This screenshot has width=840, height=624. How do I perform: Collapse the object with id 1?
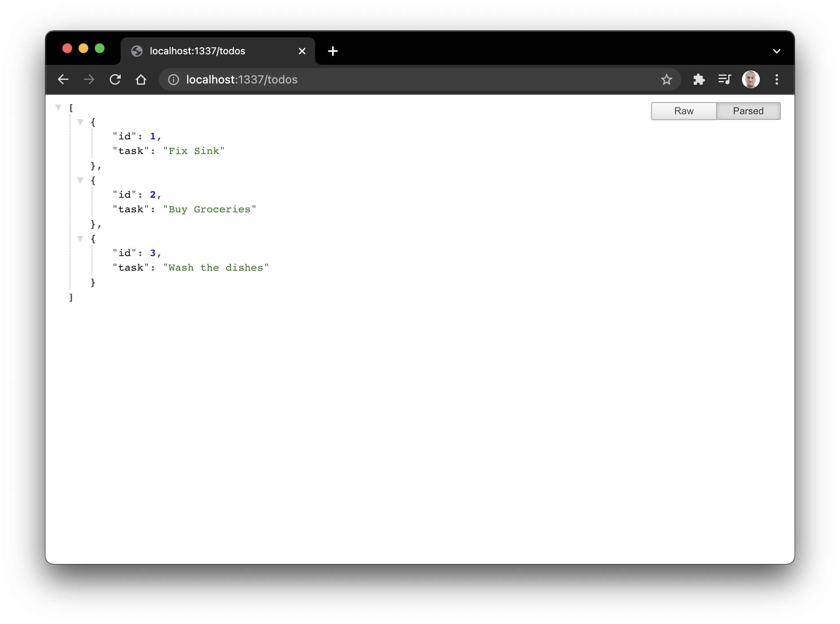pyautogui.click(x=80, y=122)
